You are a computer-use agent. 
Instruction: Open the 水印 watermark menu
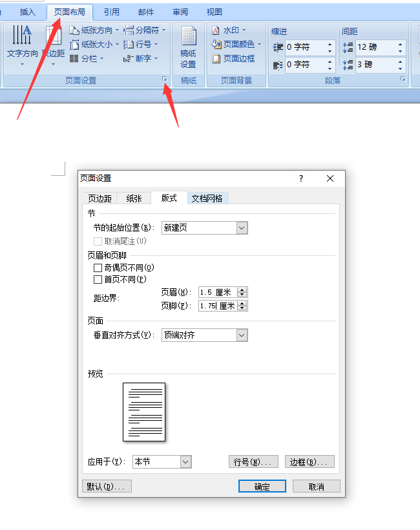pos(228,30)
